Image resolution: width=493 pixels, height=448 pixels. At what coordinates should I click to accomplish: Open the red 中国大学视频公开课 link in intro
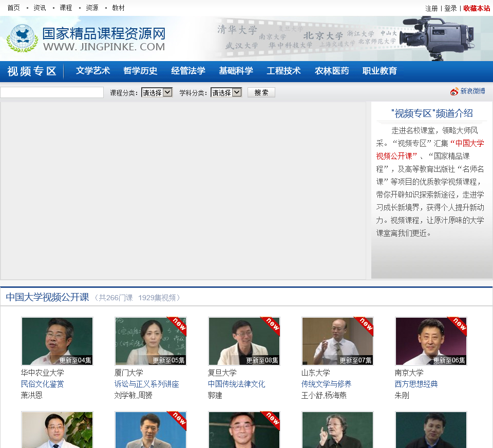430,149
